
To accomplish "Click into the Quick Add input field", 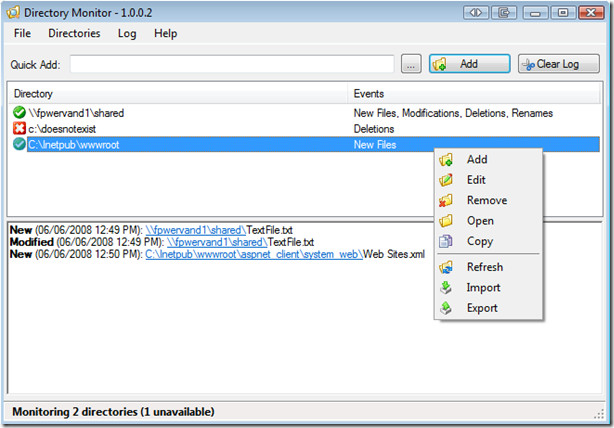I will point(232,64).
